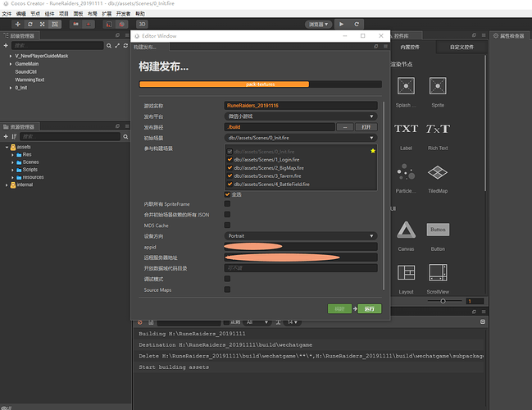Open the Portrait orientation dropdown
Screen dimensions: 532x410
(x=301, y=236)
